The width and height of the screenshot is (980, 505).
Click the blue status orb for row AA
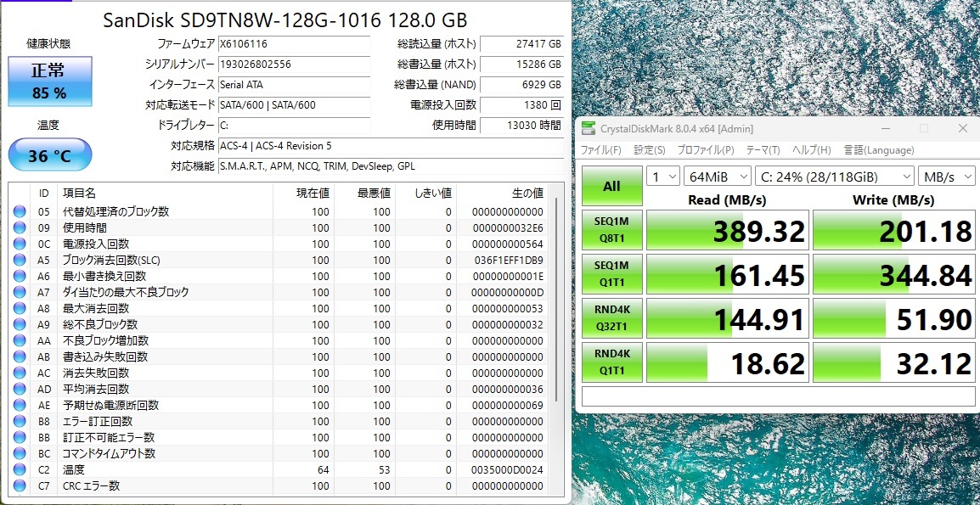[x=20, y=340]
